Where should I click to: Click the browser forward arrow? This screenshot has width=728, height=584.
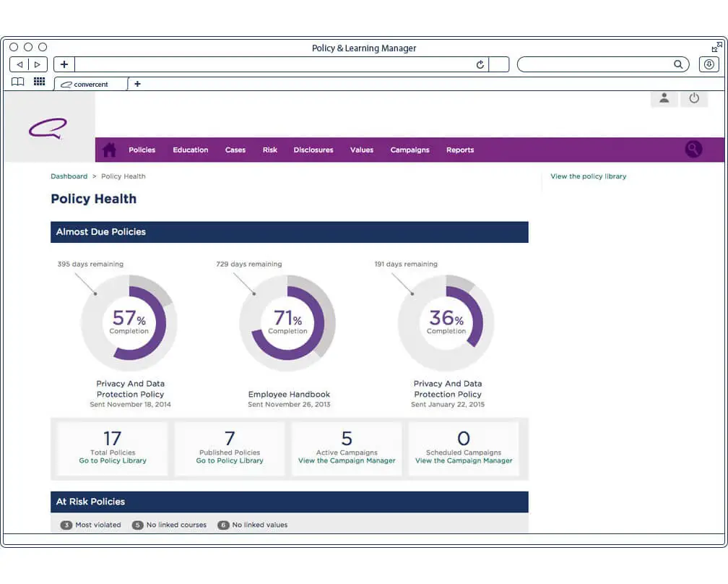point(38,64)
